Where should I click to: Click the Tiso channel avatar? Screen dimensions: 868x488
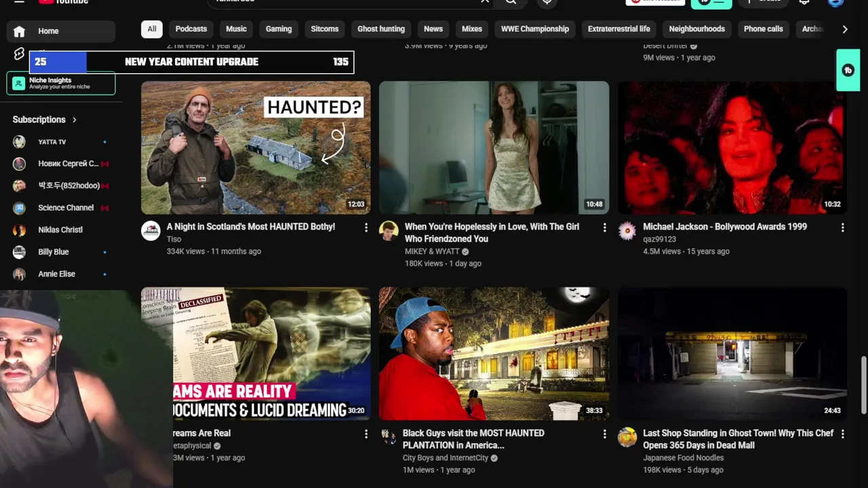[x=151, y=230]
